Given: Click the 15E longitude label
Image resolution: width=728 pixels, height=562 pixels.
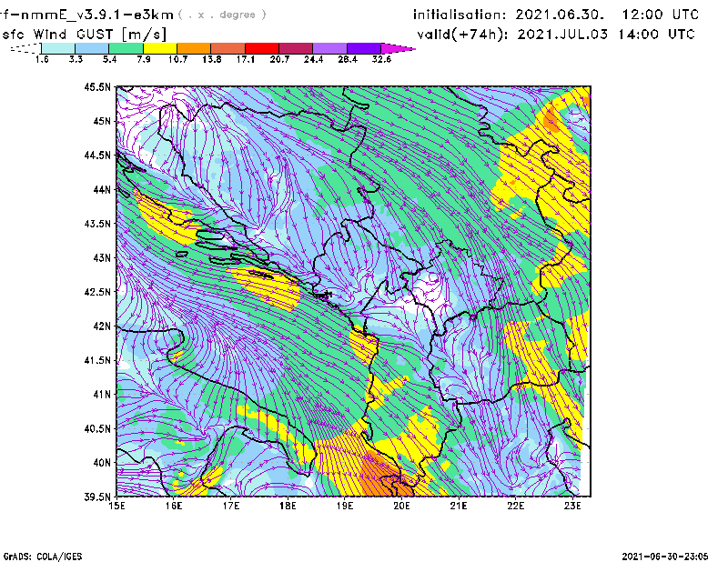Looking at the screenshot, I should pos(116,506).
